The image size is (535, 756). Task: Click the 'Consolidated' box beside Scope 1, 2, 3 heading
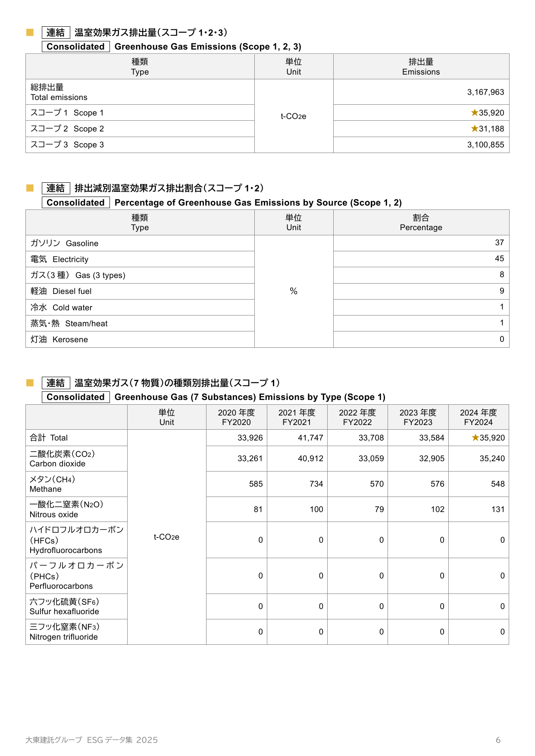(76, 47)
